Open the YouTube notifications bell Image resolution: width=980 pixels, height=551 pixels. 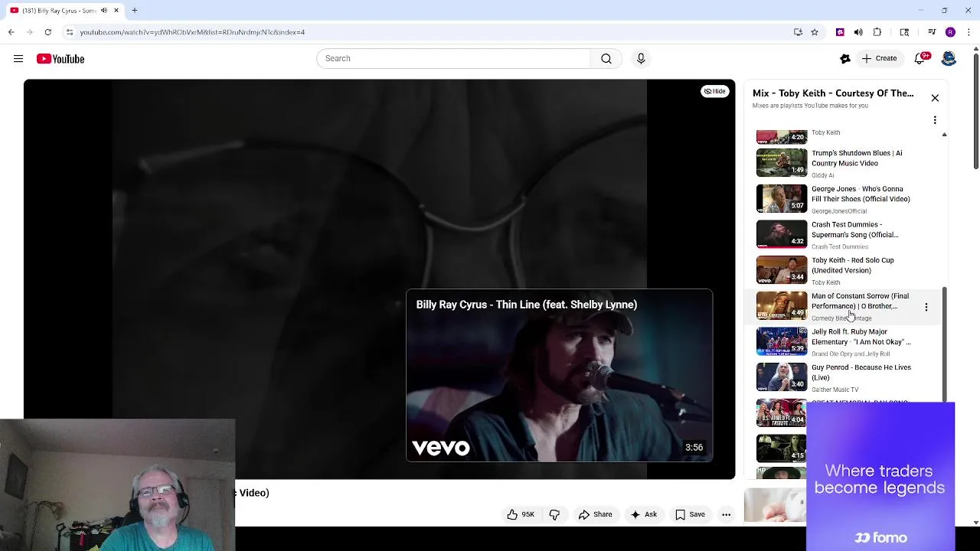(x=921, y=59)
